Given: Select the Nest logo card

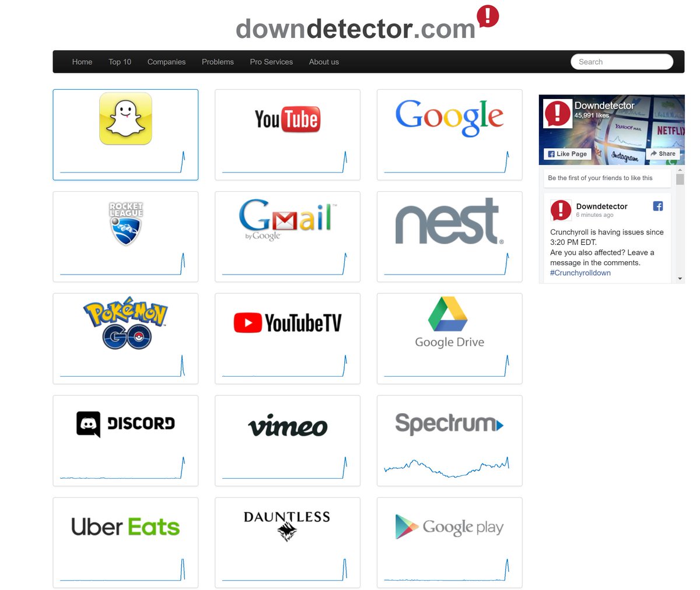Looking at the screenshot, I should (450, 237).
